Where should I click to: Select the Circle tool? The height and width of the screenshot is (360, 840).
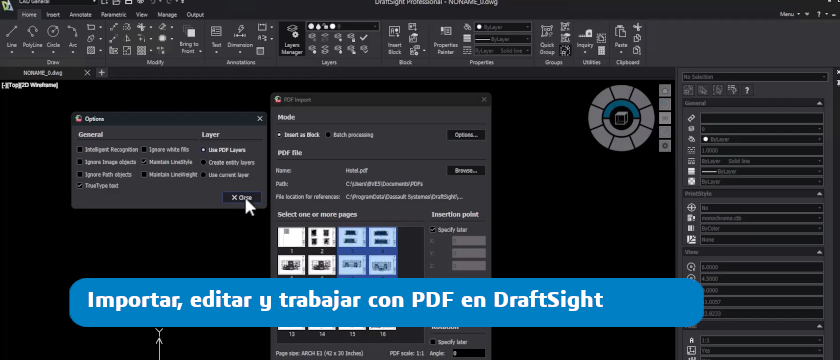coord(53,37)
